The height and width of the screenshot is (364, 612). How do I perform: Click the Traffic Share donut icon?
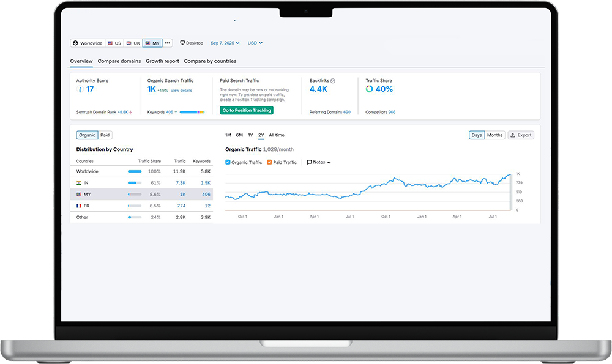pos(369,89)
